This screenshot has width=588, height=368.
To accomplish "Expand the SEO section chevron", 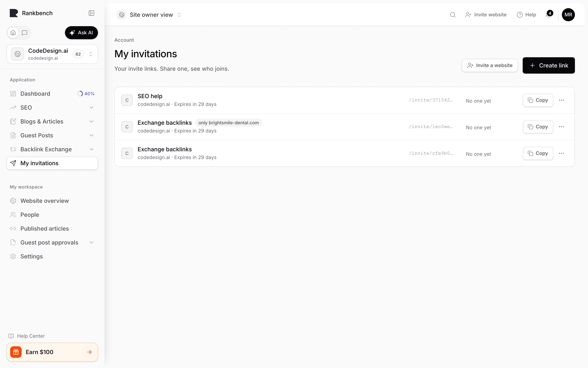I will click(91, 108).
